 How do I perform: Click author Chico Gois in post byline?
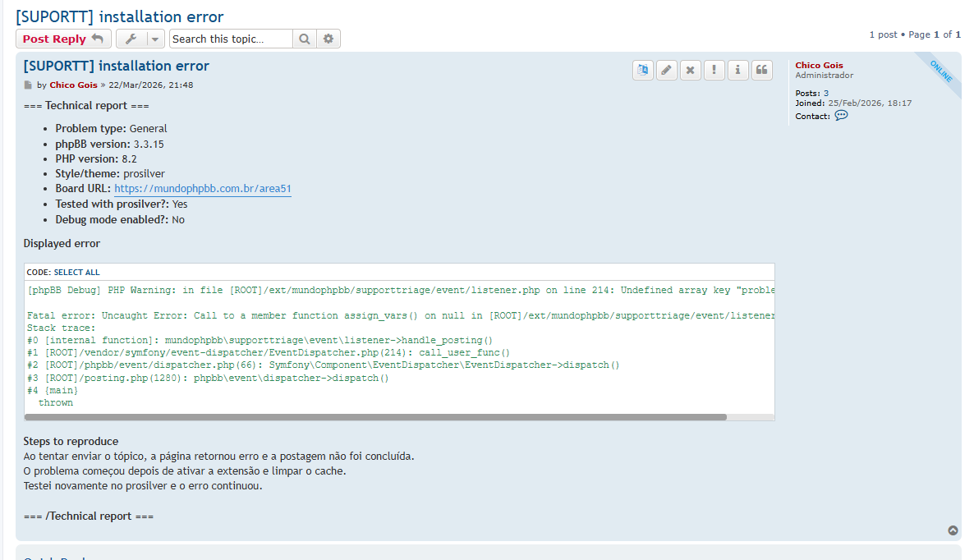[73, 85]
